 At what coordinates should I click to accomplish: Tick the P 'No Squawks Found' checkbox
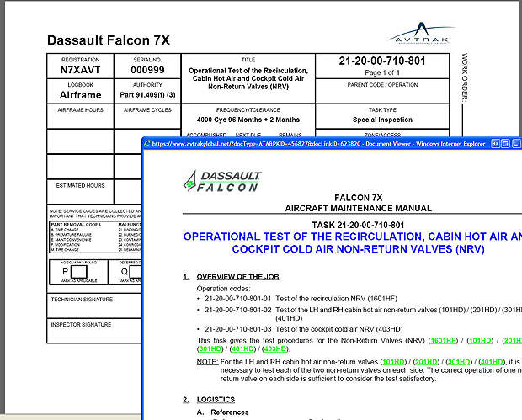79,272
